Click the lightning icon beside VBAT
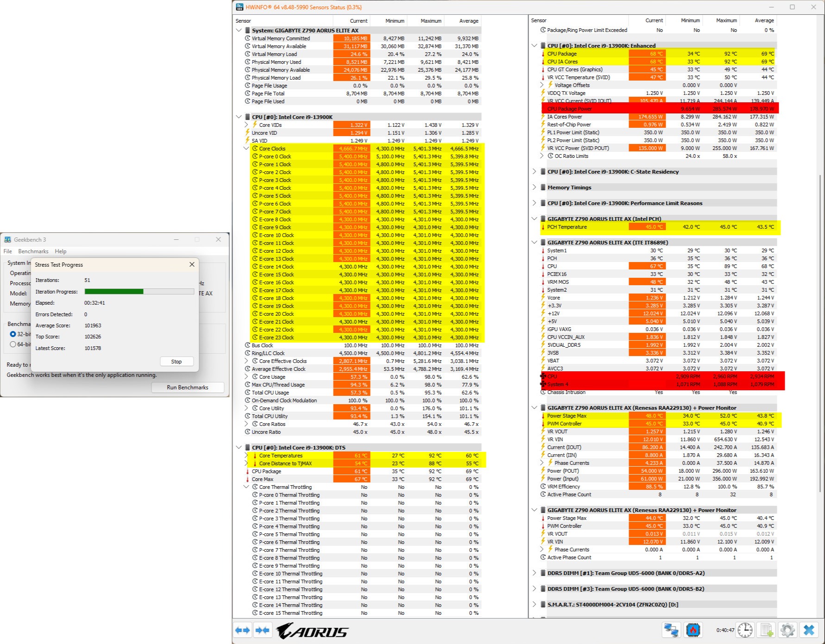 click(x=543, y=361)
